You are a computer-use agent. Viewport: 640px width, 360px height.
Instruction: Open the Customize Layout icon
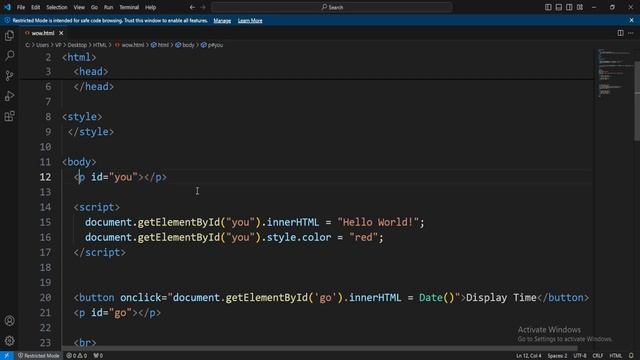580,7
